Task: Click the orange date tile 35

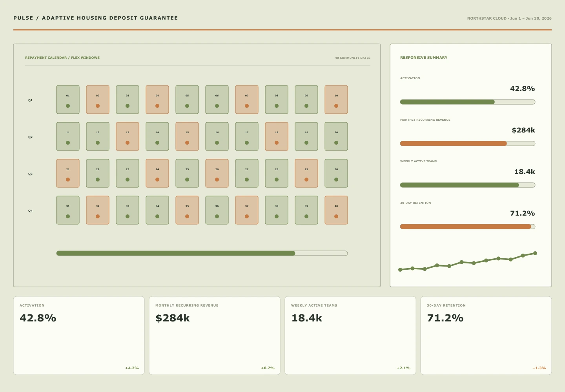Action: click(x=187, y=210)
